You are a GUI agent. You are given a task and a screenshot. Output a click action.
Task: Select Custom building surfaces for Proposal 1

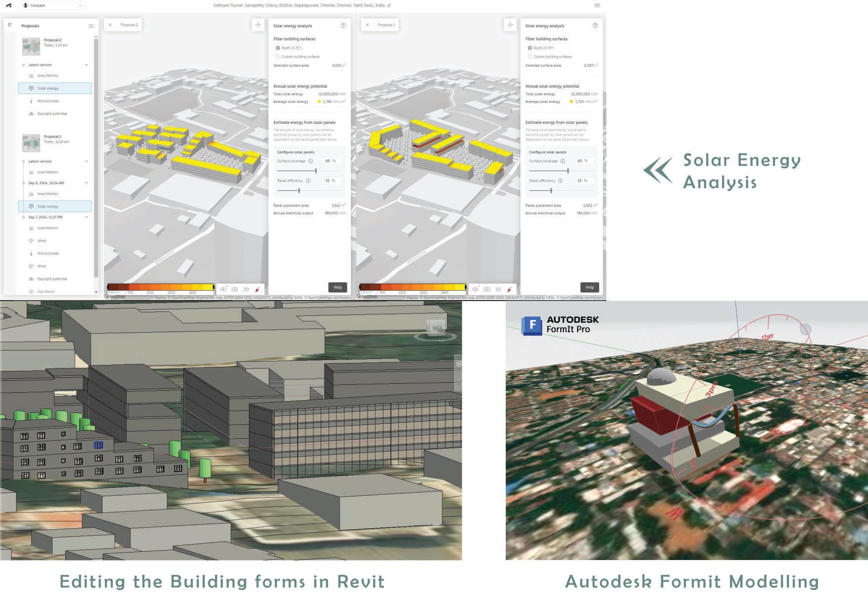530,56
